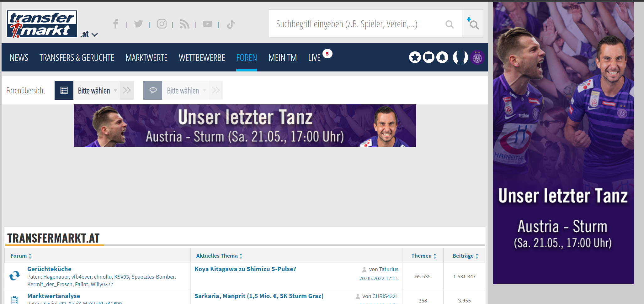Image resolution: width=644 pixels, height=304 pixels.
Task: Click the forum list icon button
Action: (x=64, y=90)
